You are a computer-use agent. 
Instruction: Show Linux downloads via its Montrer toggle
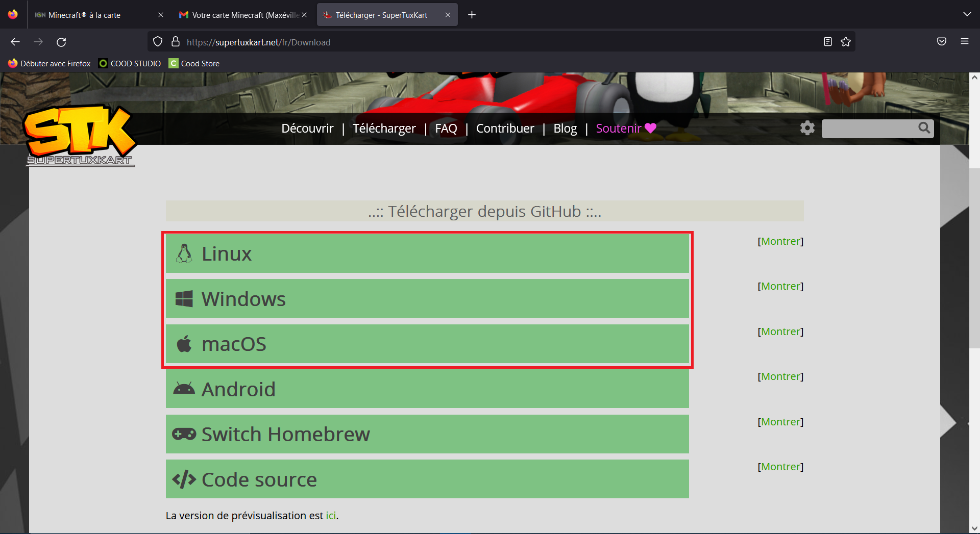[x=780, y=241]
